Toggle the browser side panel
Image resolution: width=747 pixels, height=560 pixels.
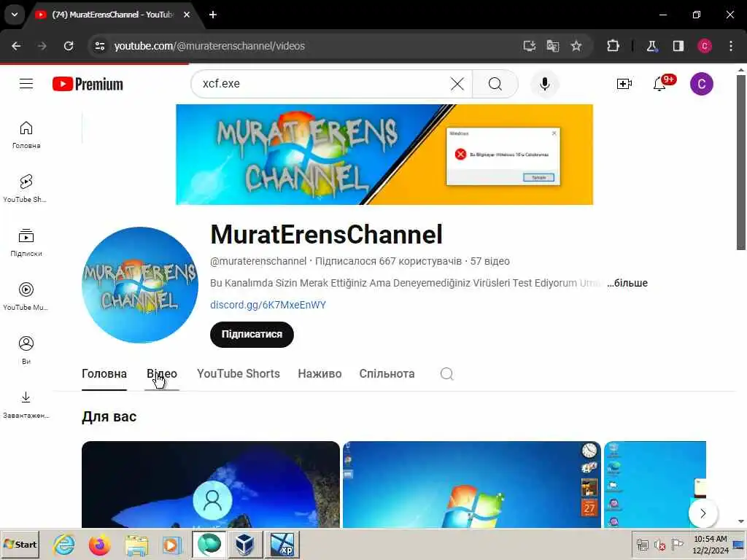(678, 46)
